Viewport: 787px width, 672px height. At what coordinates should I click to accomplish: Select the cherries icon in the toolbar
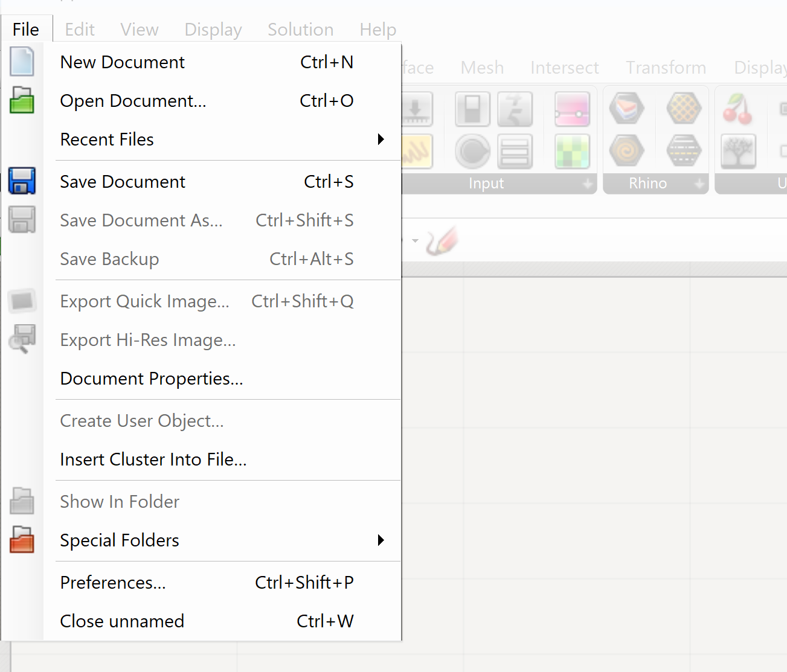click(x=737, y=109)
